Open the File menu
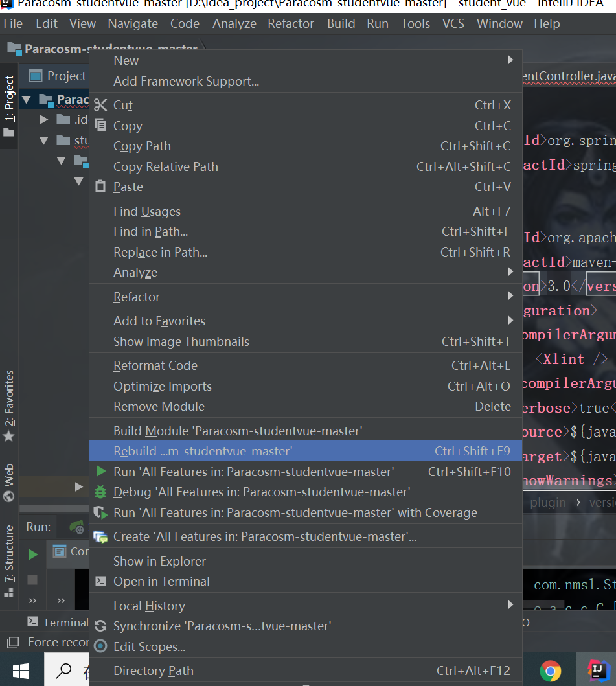The height and width of the screenshot is (686, 616). 13,23
